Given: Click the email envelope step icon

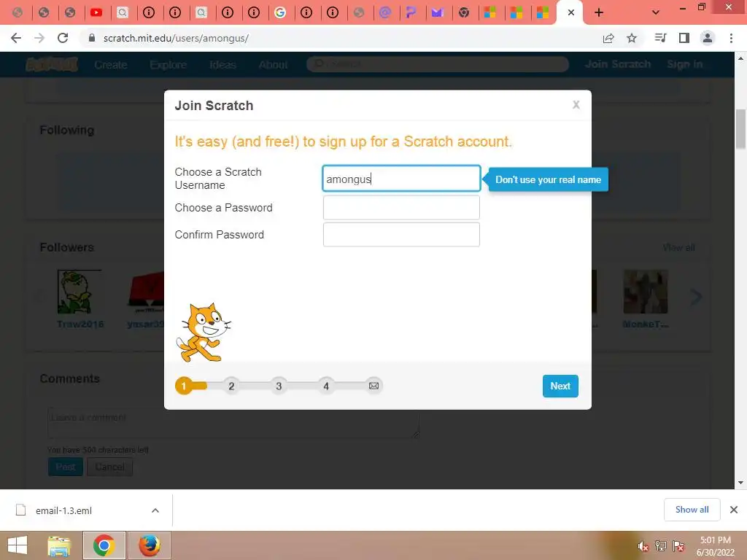Looking at the screenshot, I should pos(374,386).
